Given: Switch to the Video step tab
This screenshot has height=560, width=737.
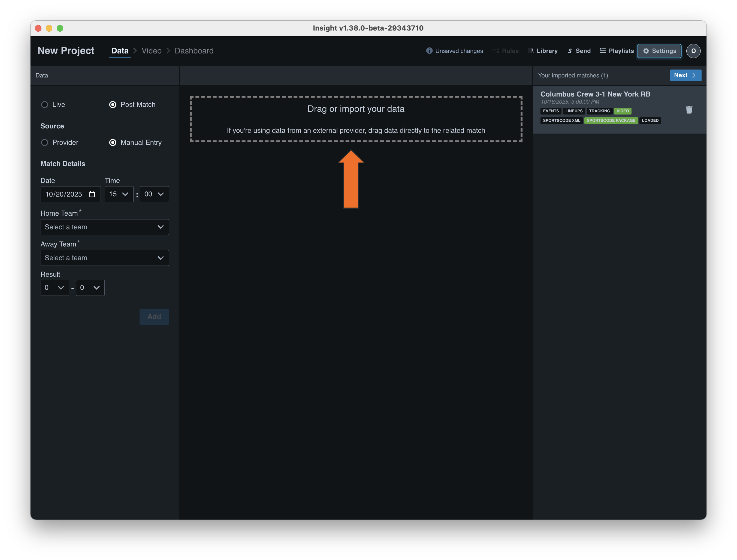Looking at the screenshot, I should tap(152, 51).
